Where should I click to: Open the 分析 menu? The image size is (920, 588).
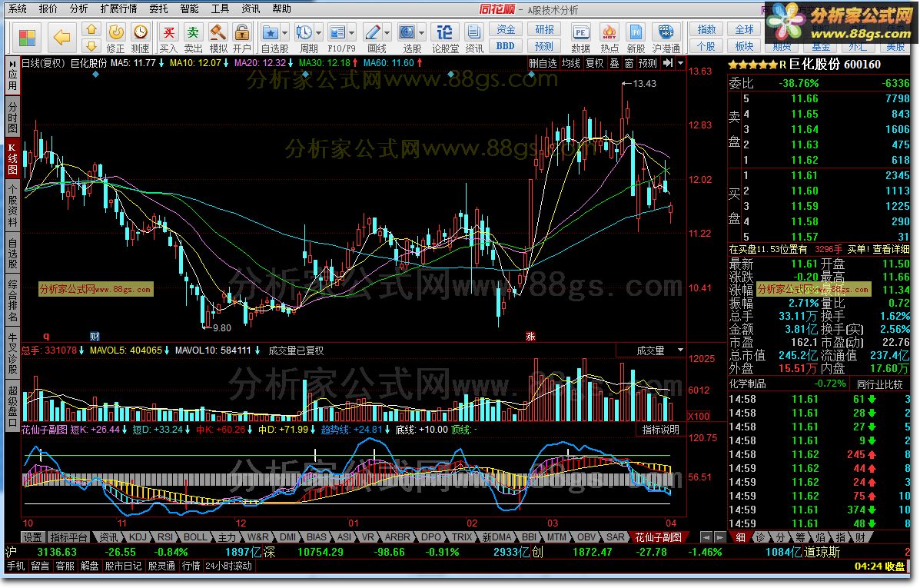coord(78,8)
